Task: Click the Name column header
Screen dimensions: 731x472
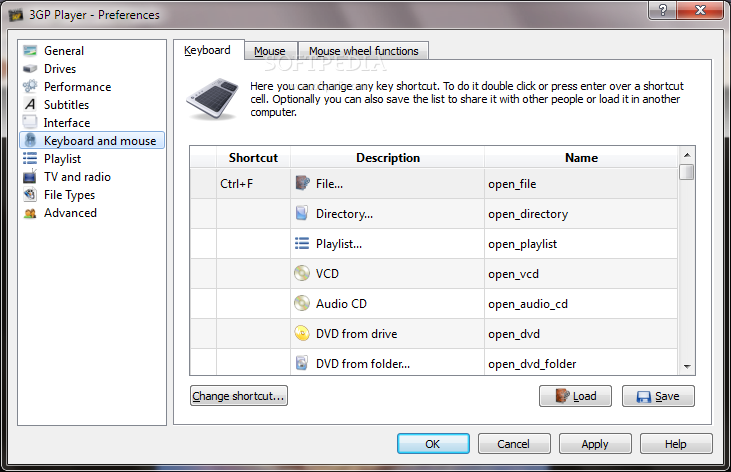Action: click(581, 158)
